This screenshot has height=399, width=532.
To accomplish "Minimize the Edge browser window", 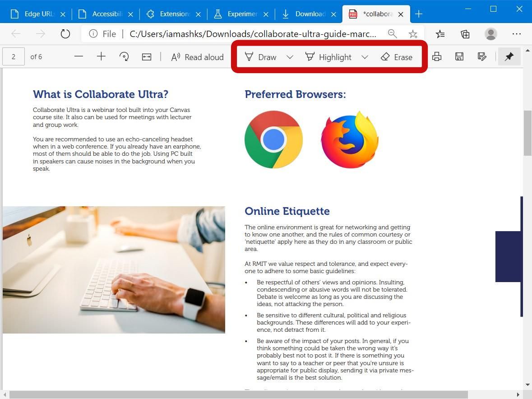I will click(x=468, y=9).
